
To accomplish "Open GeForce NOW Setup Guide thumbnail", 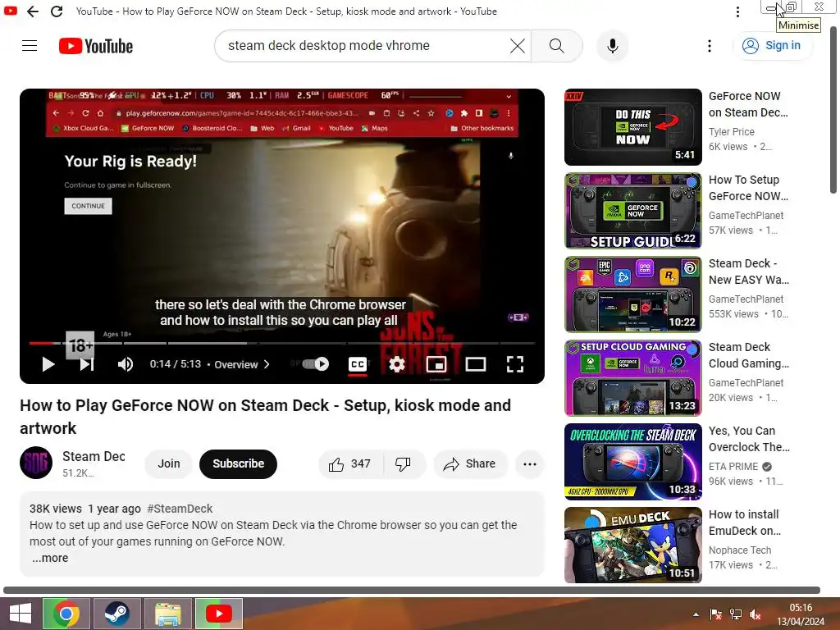I will [632, 211].
